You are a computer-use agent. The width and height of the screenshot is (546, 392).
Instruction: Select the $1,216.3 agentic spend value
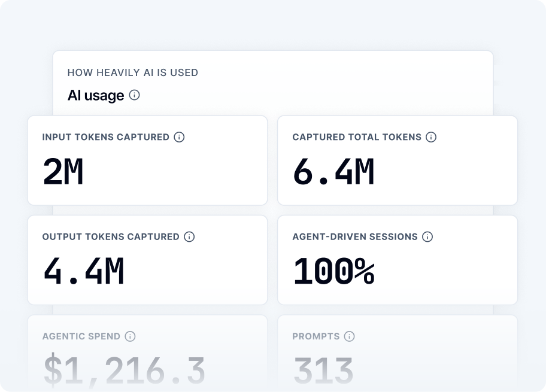click(125, 370)
